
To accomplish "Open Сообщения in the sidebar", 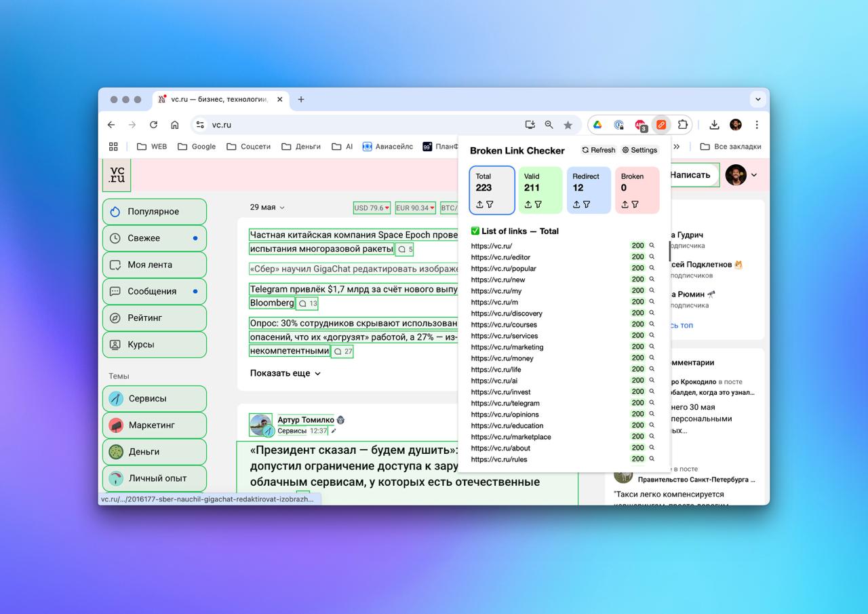I will [155, 291].
